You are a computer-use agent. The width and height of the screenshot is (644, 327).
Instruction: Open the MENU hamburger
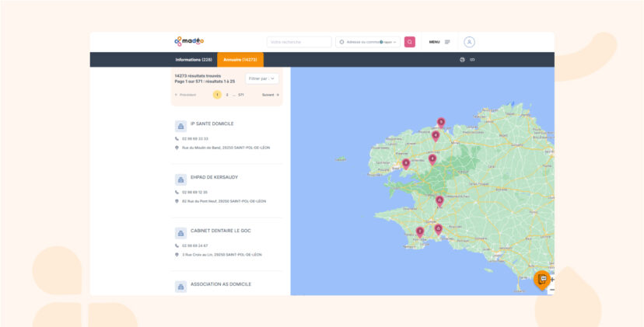pos(439,42)
